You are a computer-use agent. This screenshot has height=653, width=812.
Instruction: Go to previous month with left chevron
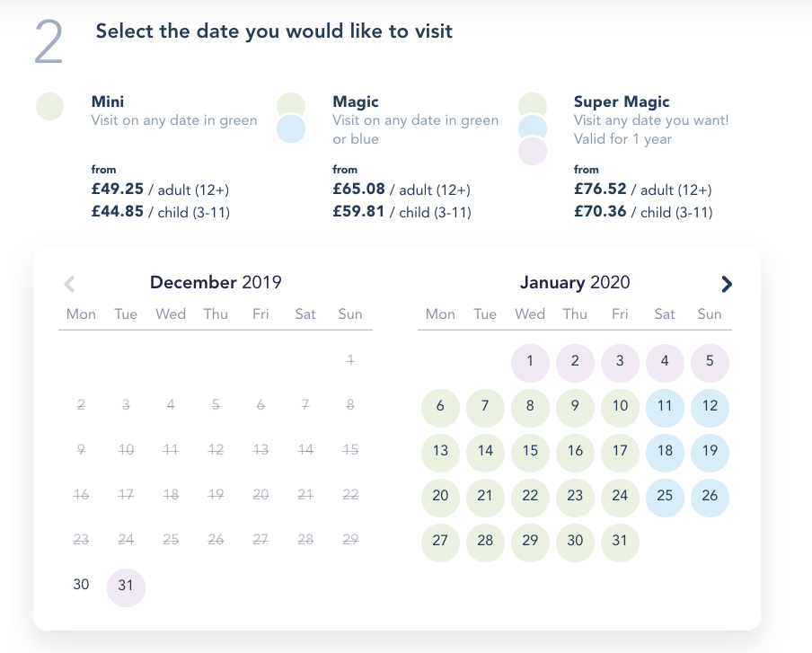click(x=70, y=284)
